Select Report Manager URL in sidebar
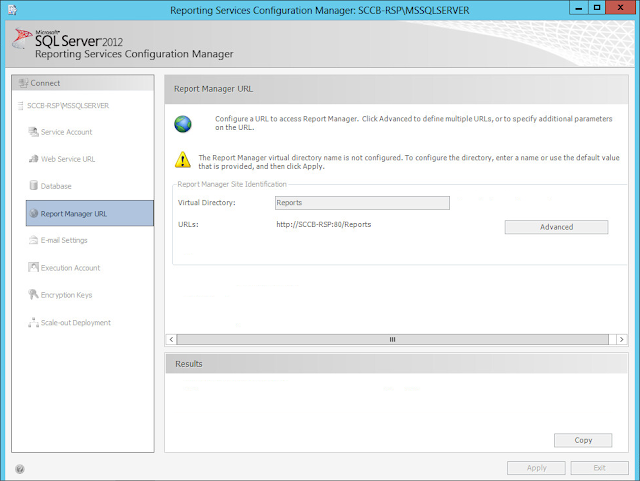Screen dimensions: 640x481 pos(90,213)
